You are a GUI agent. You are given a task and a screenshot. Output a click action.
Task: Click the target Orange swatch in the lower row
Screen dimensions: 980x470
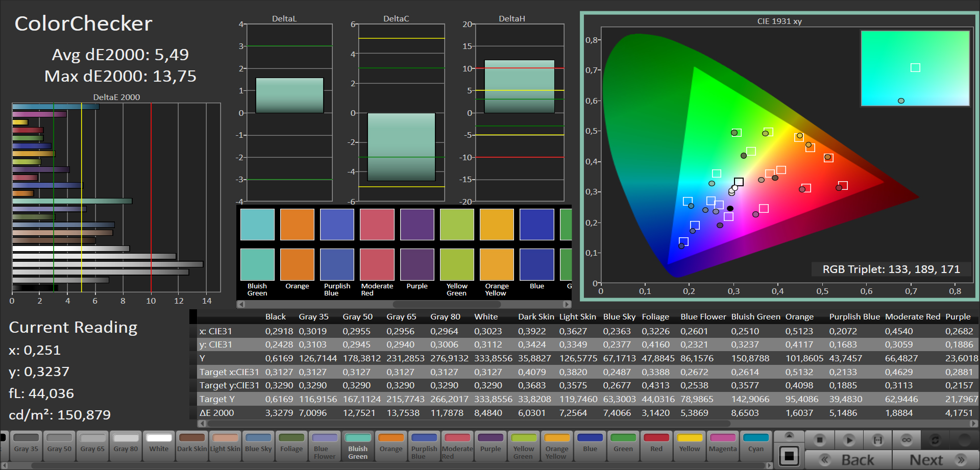[x=297, y=264]
